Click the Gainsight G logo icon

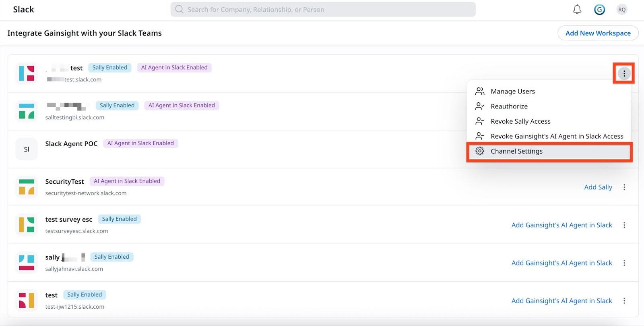(599, 10)
